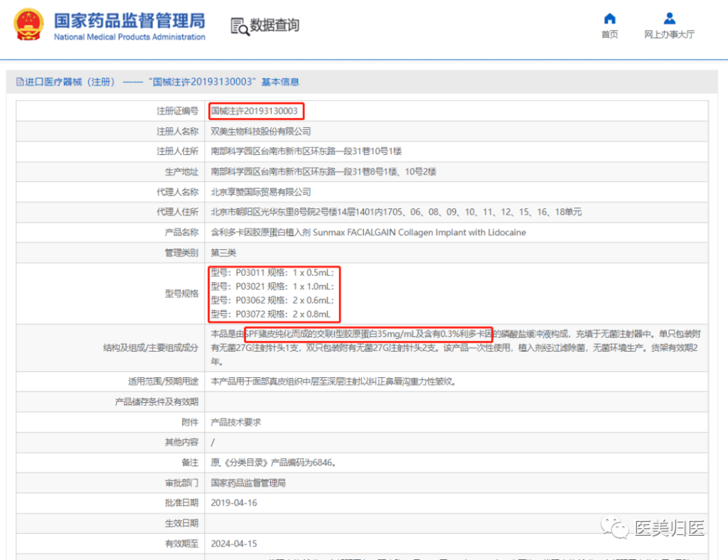Click the 适用范围/预期用途 row label
This screenshot has width=728, height=560.
(164, 382)
